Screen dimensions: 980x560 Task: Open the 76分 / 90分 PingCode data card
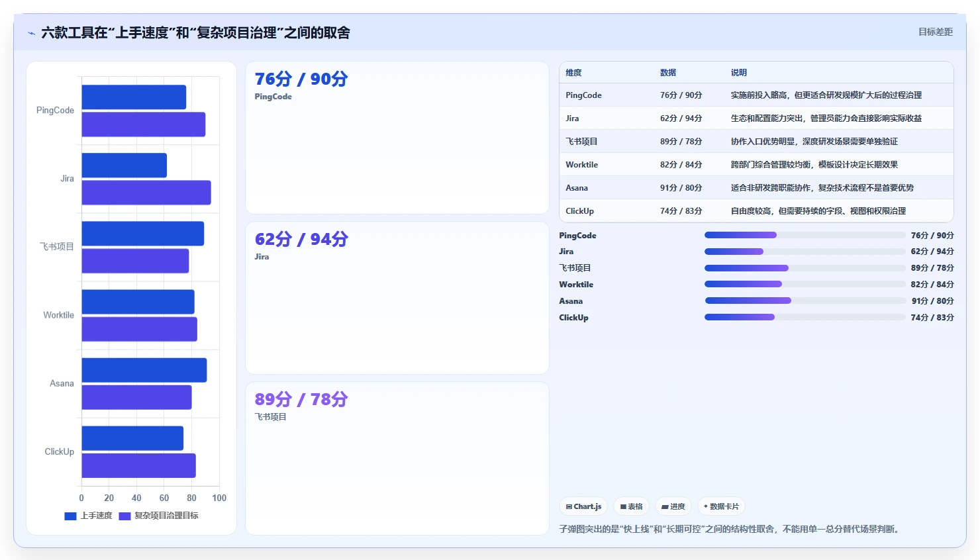pos(397,138)
